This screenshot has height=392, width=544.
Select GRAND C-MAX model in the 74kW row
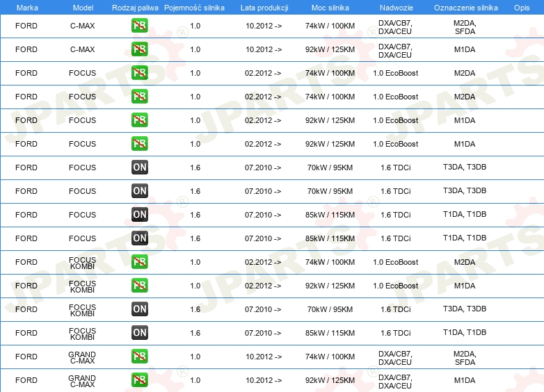(82, 357)
